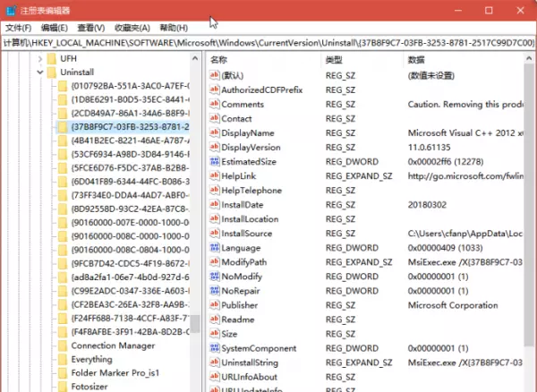537x392 pixels.
Task: Collapse the Uninstall tree node
Action: 40,72
